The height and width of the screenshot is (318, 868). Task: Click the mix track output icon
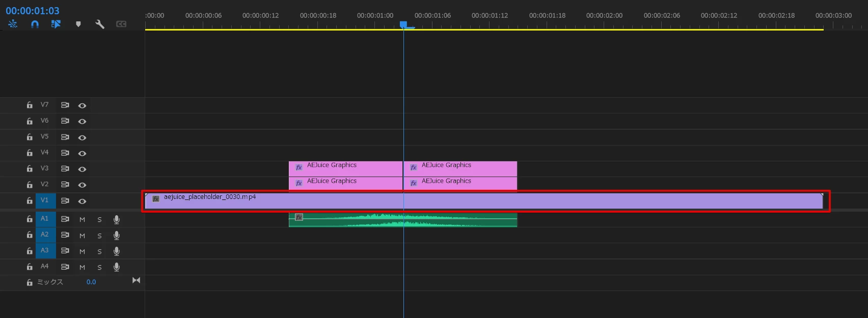pos(136,280)
